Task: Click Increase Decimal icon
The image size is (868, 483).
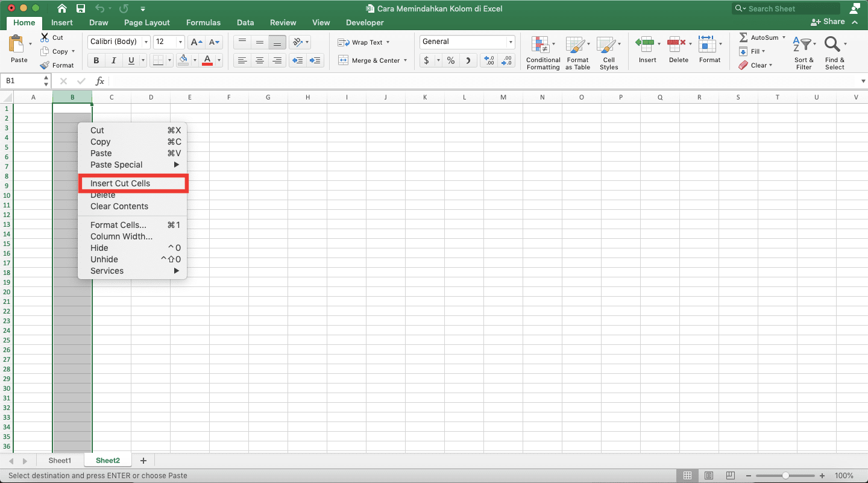Action: 489,60
